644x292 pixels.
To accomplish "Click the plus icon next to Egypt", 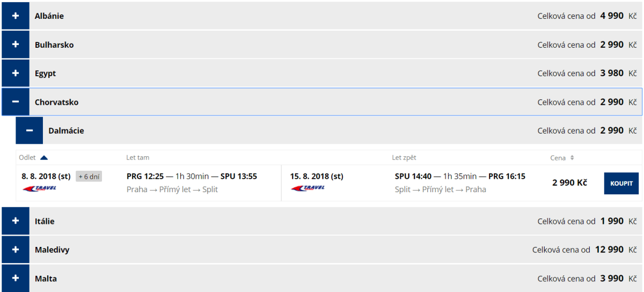I will [x=16, y=73].
